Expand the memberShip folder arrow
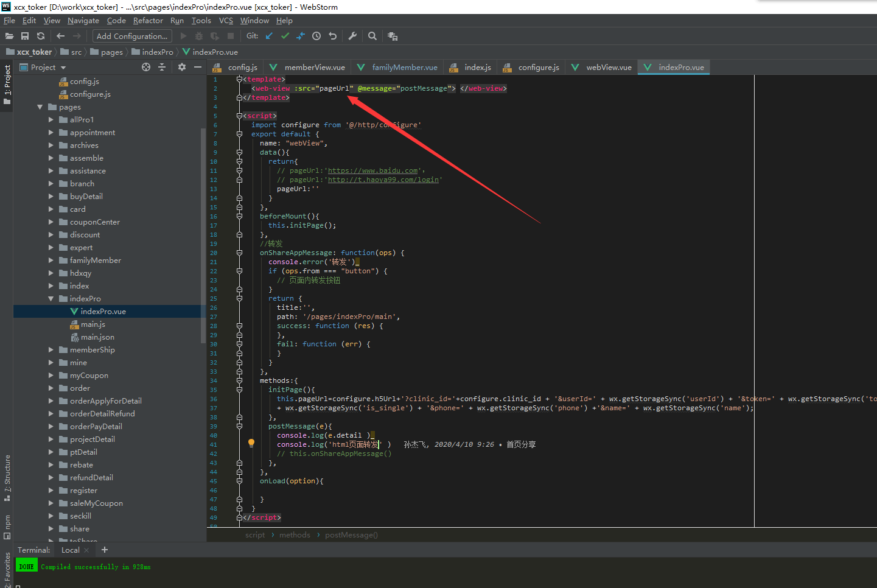The width and height of the screenshot is (877, 588). [51, 350]
